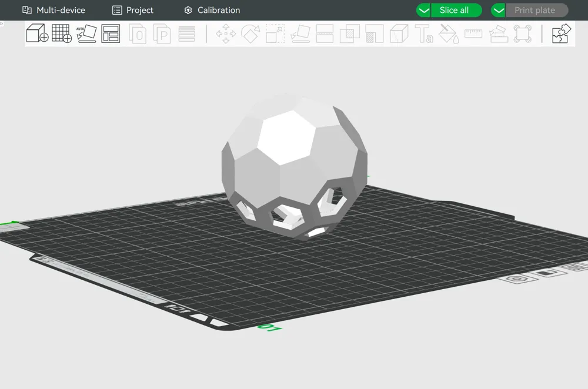This screenshot has height=389, width=588.
Task: Open the Text tool
Action: click(x=423, y=33)
